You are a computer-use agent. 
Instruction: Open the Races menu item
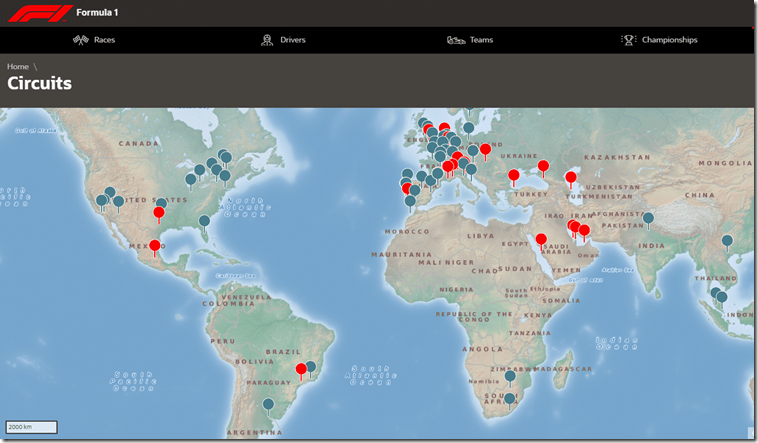point(104,40)
